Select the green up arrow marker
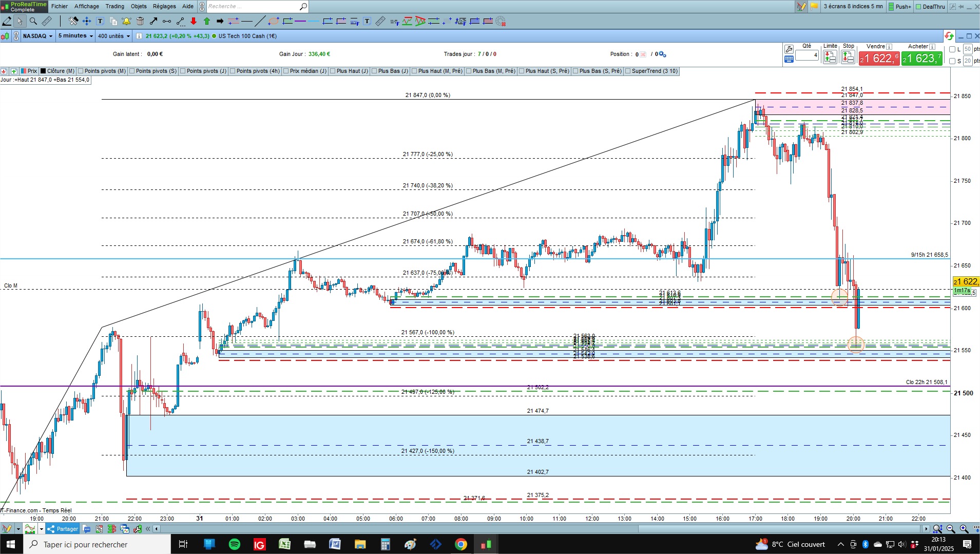The height and width of the screenshot is (554, 980). click(x=207, y=21)
